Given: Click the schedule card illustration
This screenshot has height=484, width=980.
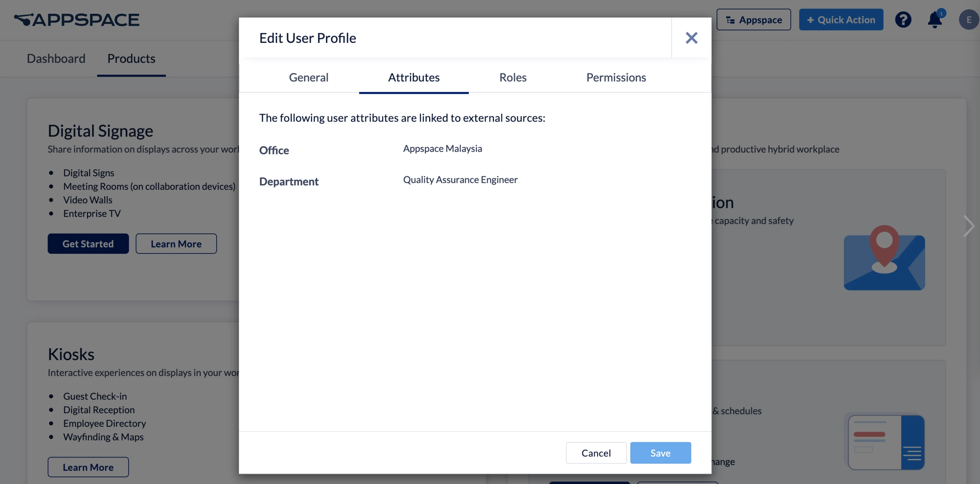Looking at the screenshot, I should pyautogui.click(x=886, y=442).
